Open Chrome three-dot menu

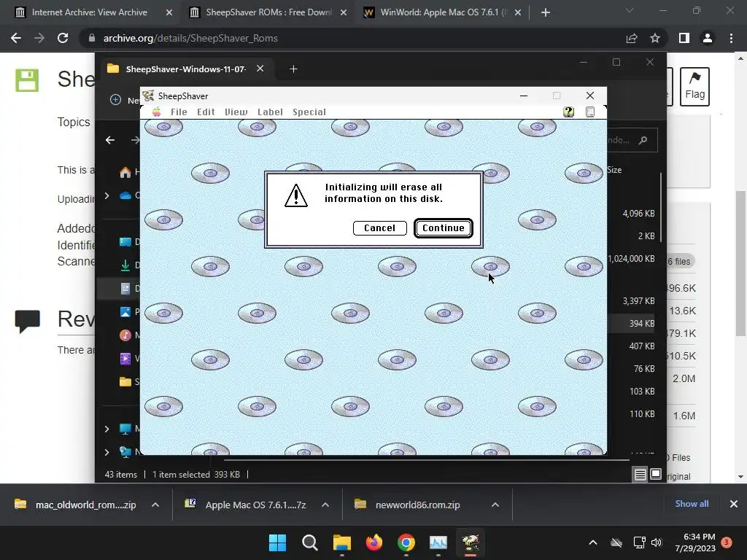click(x=731, y=38)
